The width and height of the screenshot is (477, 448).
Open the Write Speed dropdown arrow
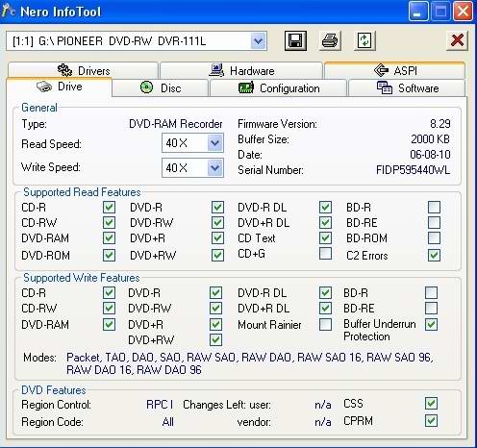click(x=214, y=167)
